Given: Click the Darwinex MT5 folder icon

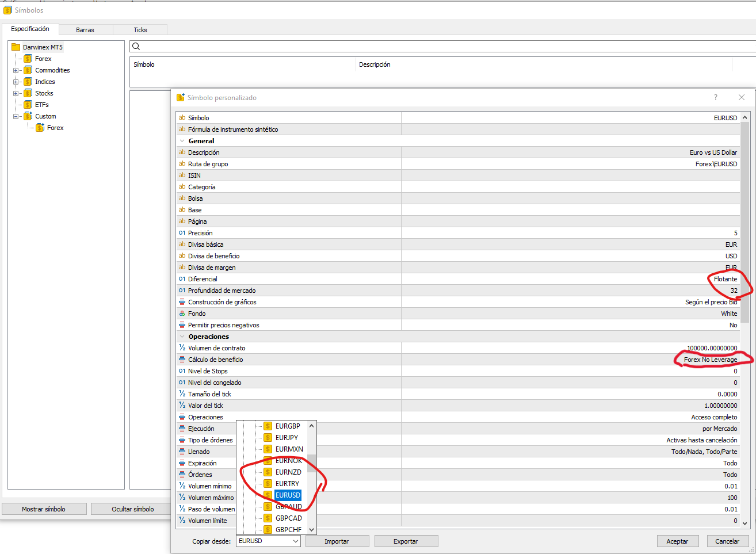Looking at the screenshot, I should [16, 47].
